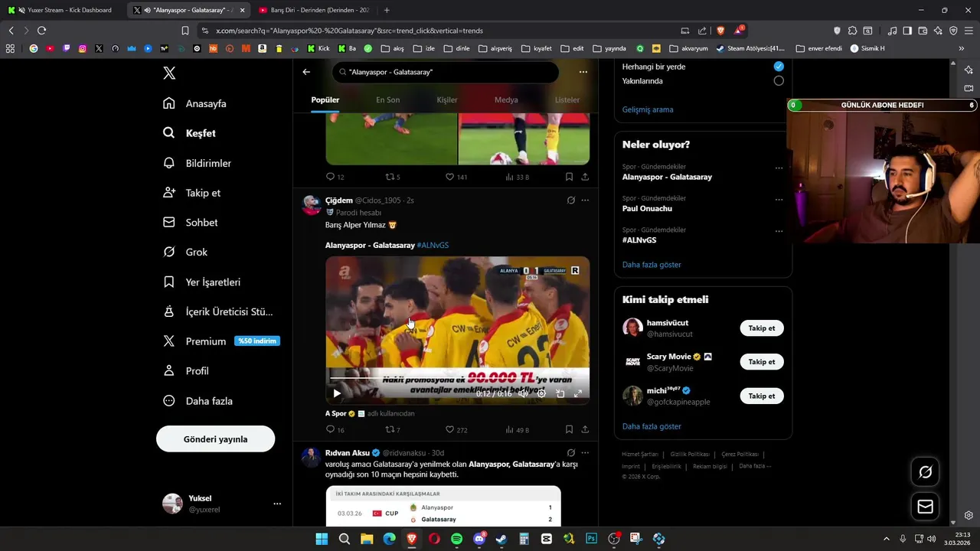Bookmark Çiğdem's post

[569, 430]
